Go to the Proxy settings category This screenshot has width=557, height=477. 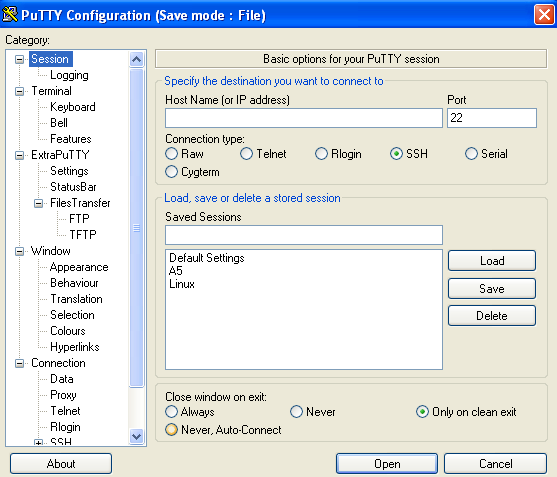click(x=63, y=395)
